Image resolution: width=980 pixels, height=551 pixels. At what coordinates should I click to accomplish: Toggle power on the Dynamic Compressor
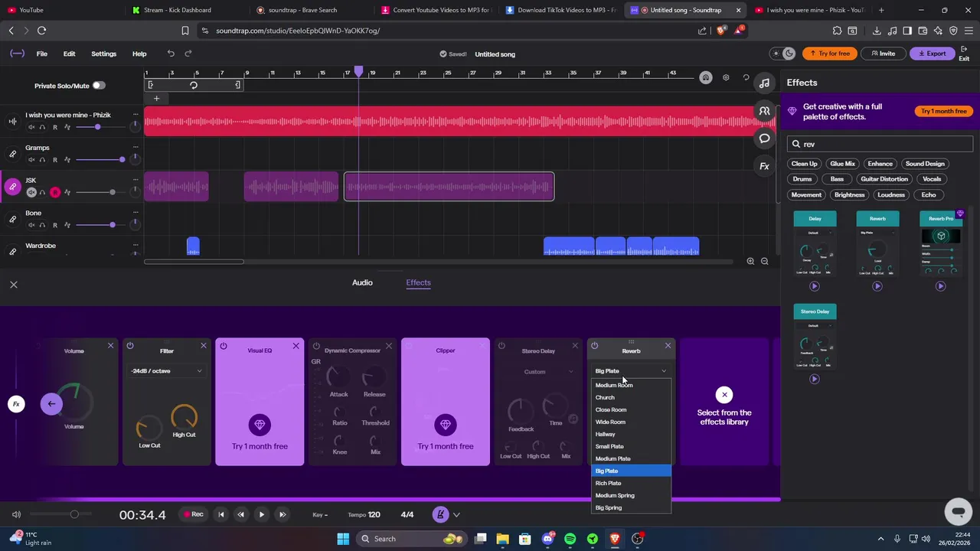(x=316, y=347)
